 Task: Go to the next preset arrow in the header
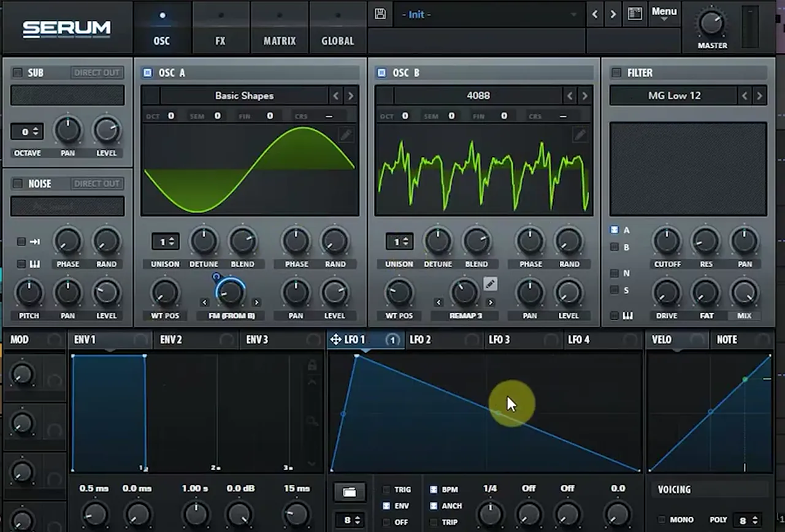[613, 14]
